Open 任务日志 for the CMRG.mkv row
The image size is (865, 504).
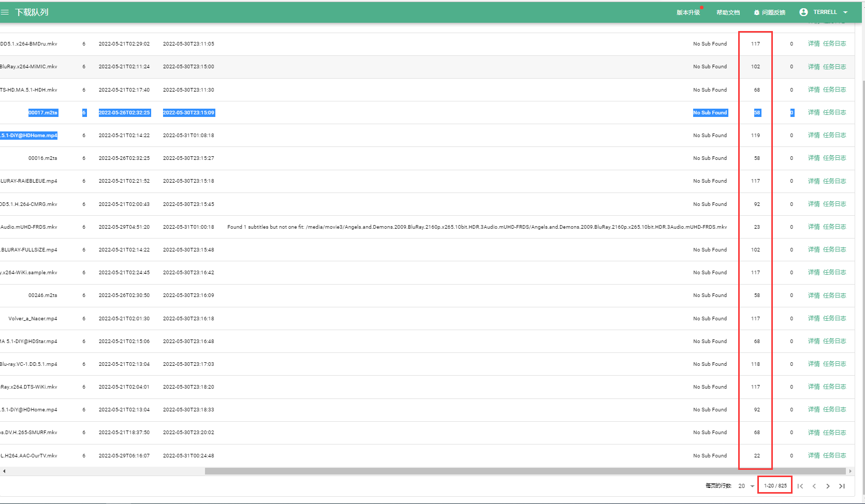(834, 204)
